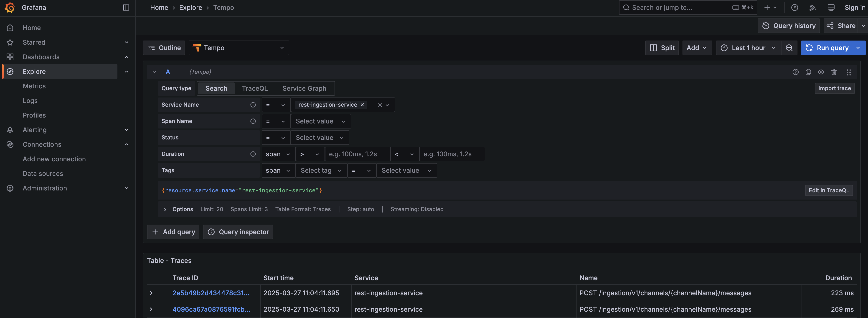868x318 pixels.
Task: Click the drag handle icon of query A
Action: [849, 72]
